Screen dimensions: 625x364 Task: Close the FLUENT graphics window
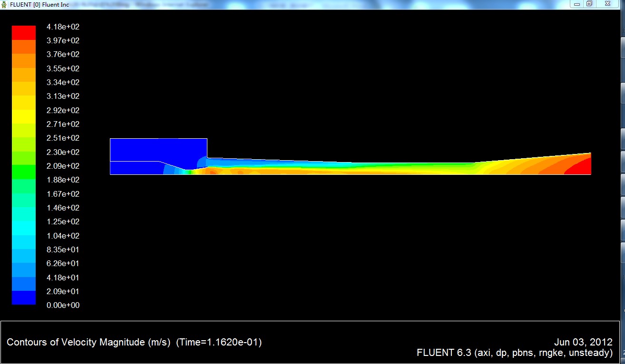tap(607, 4)
